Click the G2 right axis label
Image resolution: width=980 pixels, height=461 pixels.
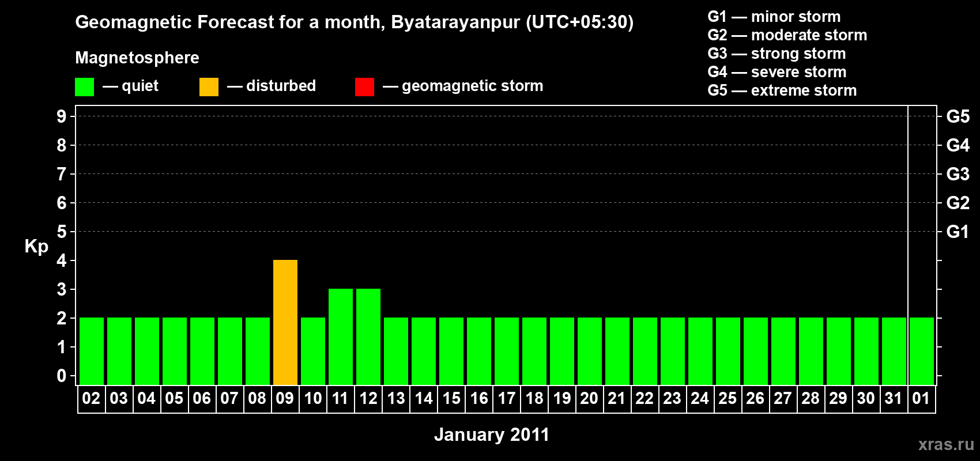958,203
